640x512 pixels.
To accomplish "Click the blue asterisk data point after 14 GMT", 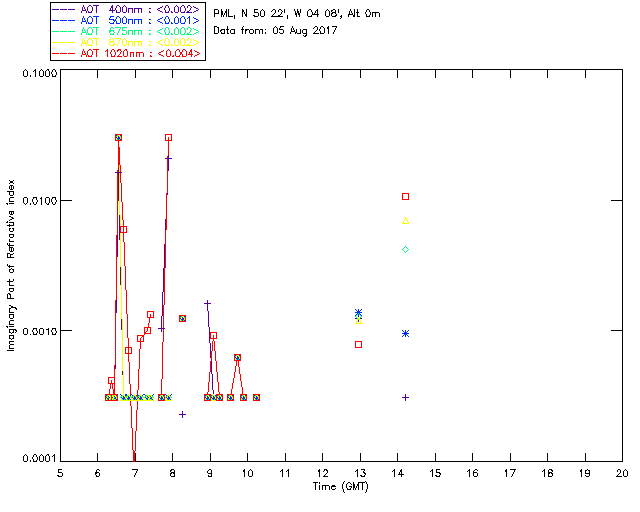I will pyautogui.click(x=405, y=334).
